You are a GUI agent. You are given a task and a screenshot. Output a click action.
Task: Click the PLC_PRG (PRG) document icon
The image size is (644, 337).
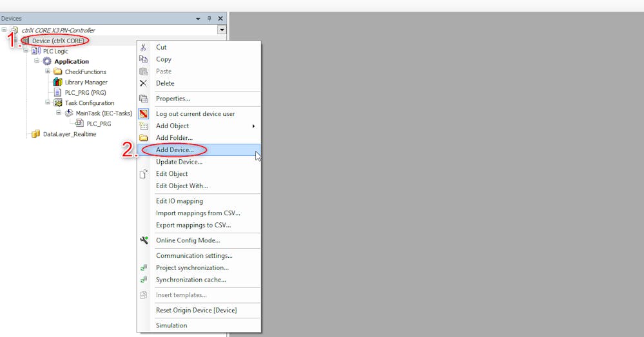(x=58, y=92)
